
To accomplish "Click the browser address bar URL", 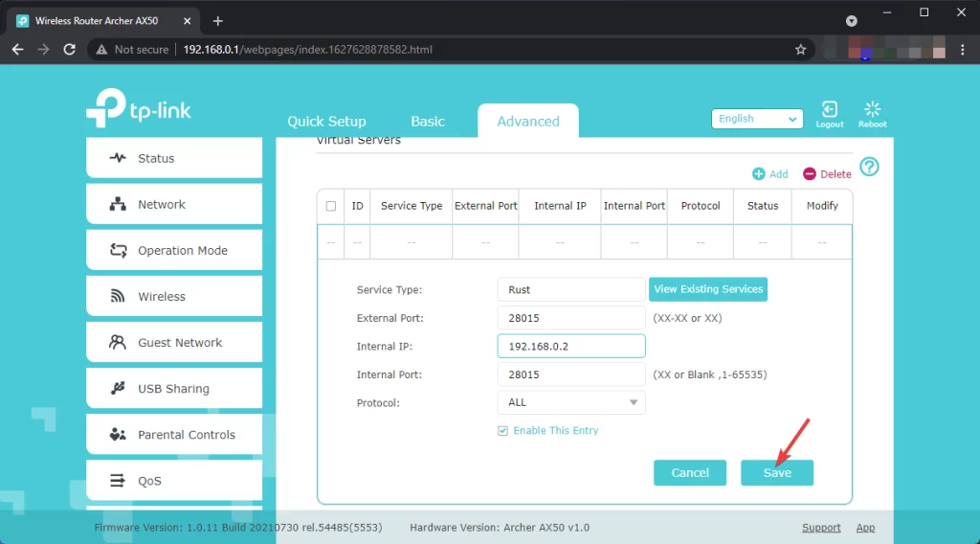I will [x=307, y=50].
